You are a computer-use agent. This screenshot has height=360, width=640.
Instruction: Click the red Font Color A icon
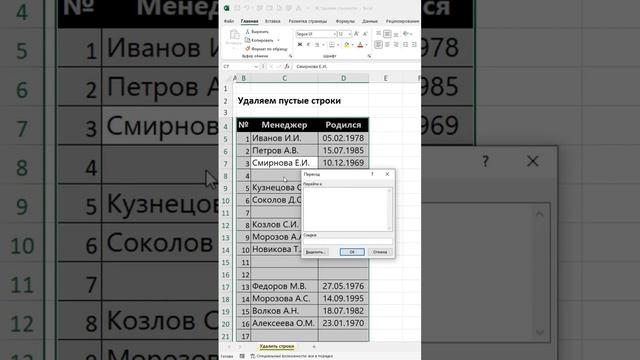[360, 45]
